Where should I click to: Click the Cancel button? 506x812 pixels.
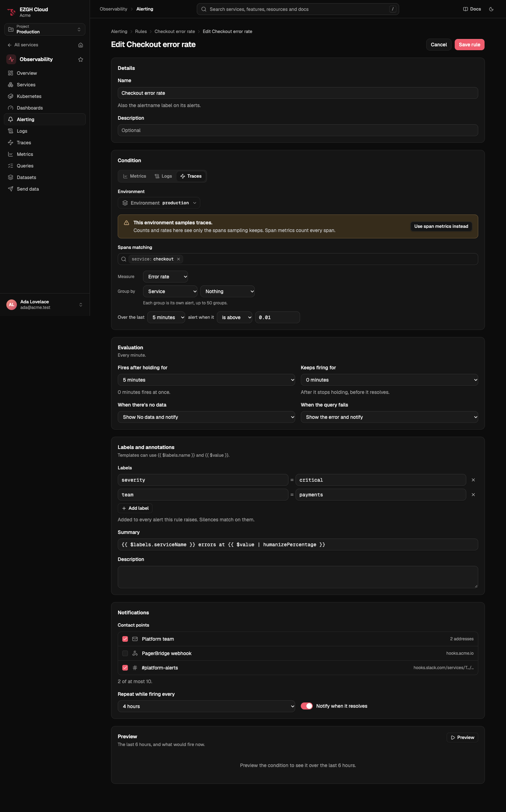[439, 45]
